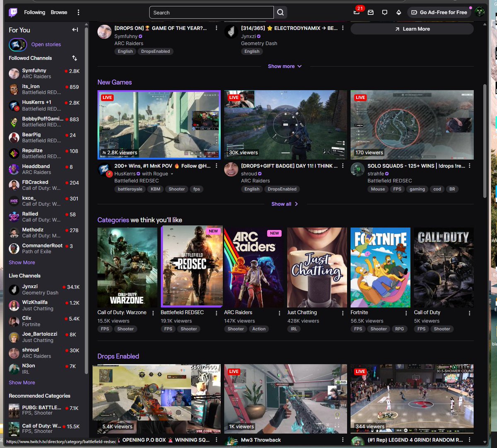Open shroud's 30K viewers stream thumbnail
Viewport: 497px width, 448px height.
coord(285,125)
